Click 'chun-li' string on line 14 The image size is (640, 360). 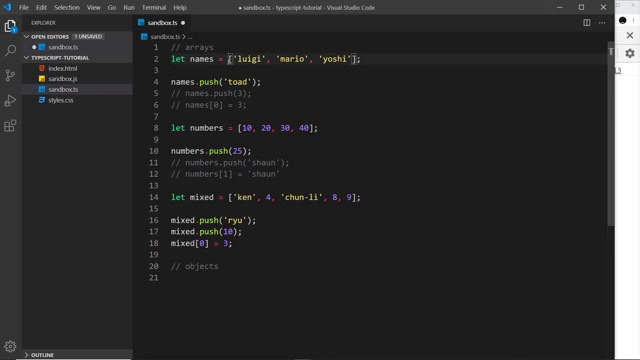(x=301, y=198)
